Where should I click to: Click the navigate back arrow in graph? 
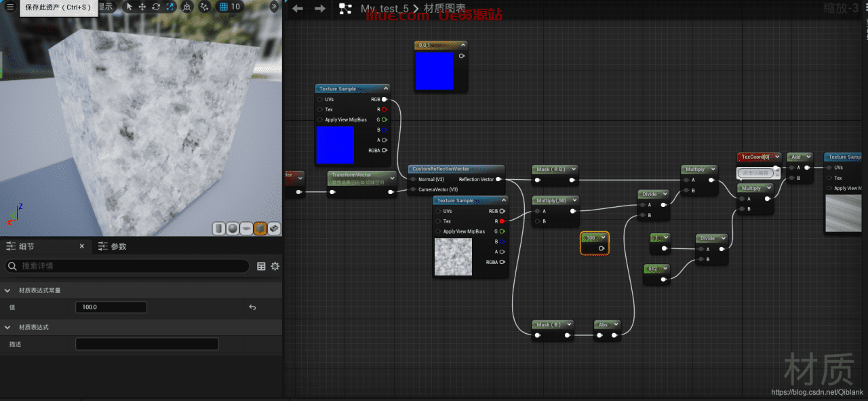297,9
